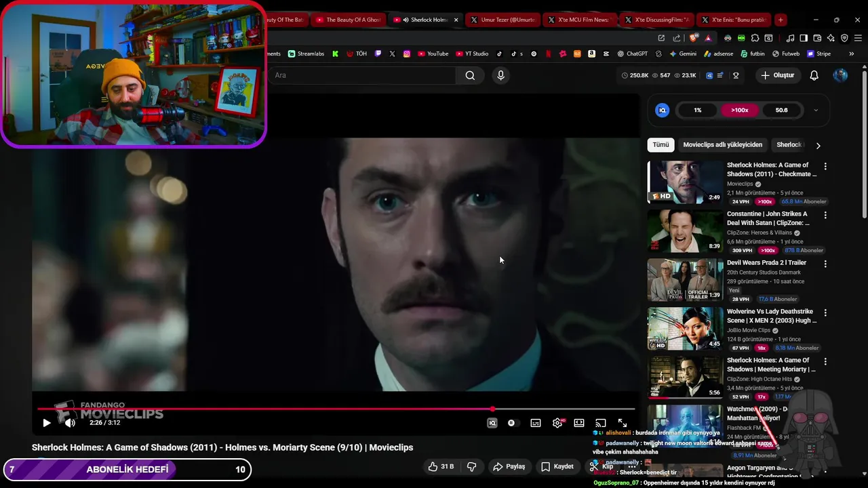
Task: Open Streamlabs bookmark
Action: [307, 54]
